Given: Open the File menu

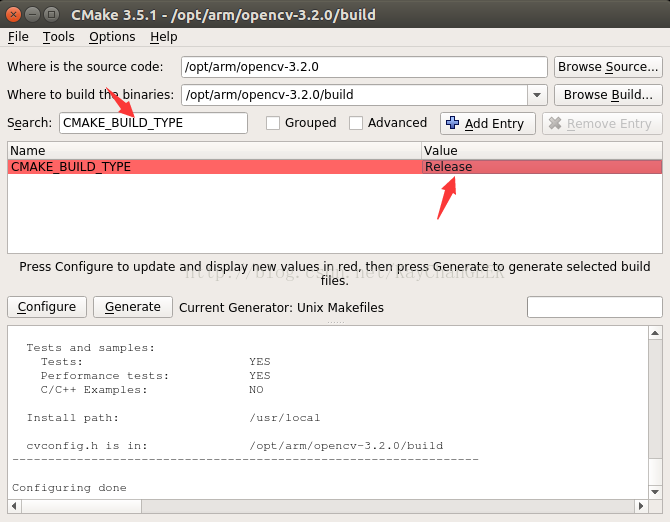Looking at the screenshot, I should click(18, 37).
